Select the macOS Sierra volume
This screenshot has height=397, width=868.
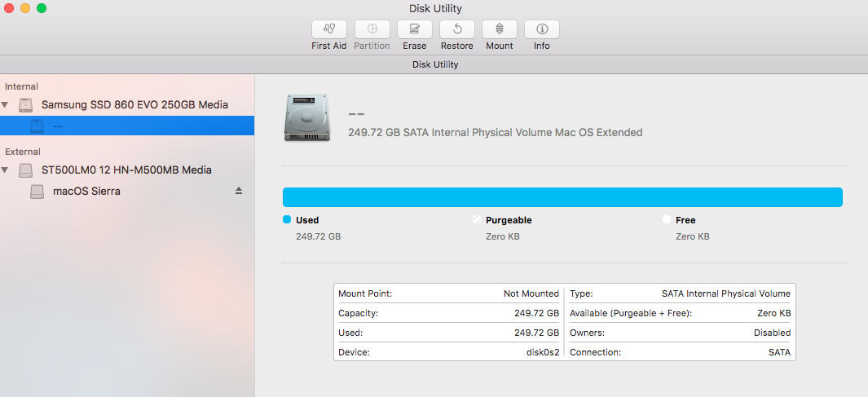(86, 191)
